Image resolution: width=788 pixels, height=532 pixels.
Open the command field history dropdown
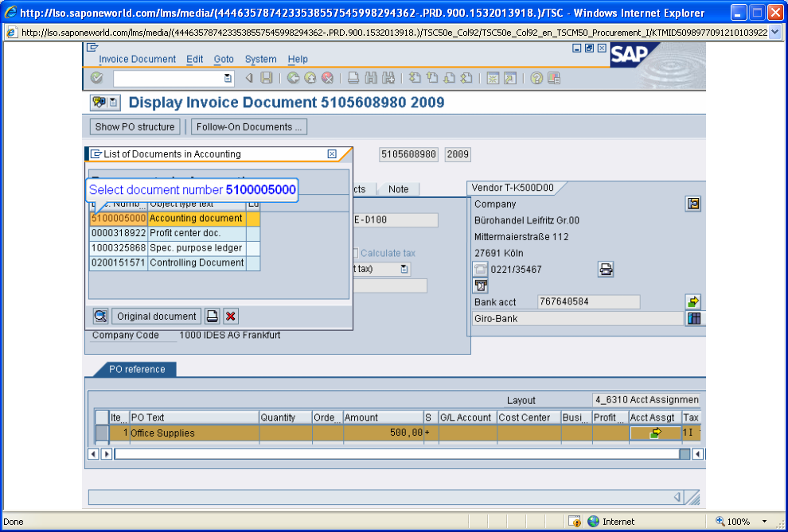click(228, 78)
